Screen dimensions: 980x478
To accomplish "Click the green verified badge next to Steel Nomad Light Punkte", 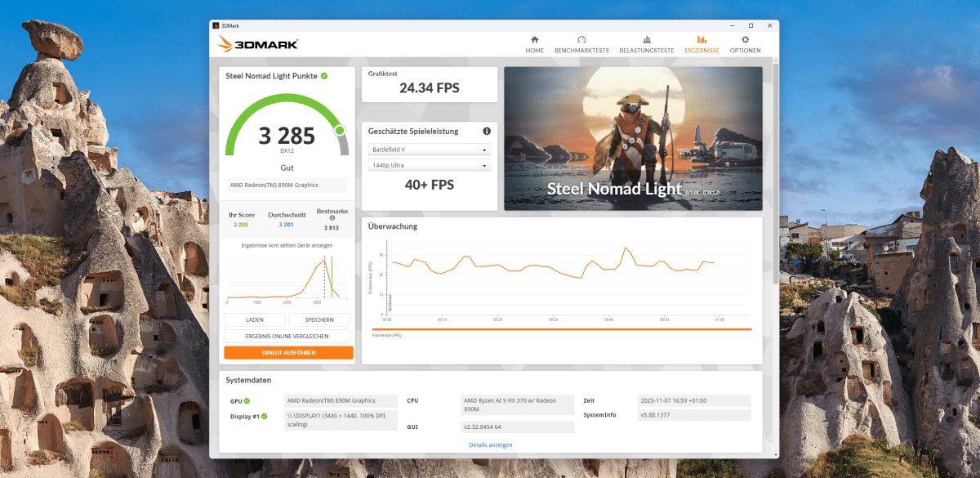I will [325, 74].
